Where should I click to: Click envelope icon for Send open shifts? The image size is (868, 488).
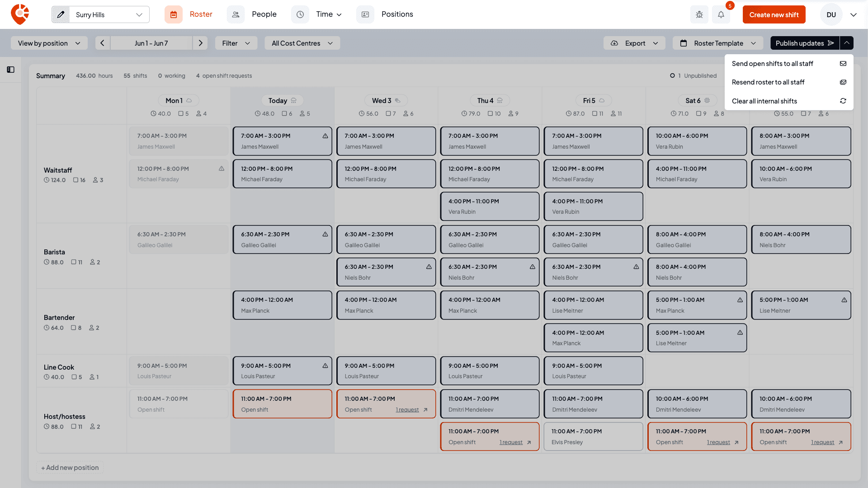(x=843, y=64)
